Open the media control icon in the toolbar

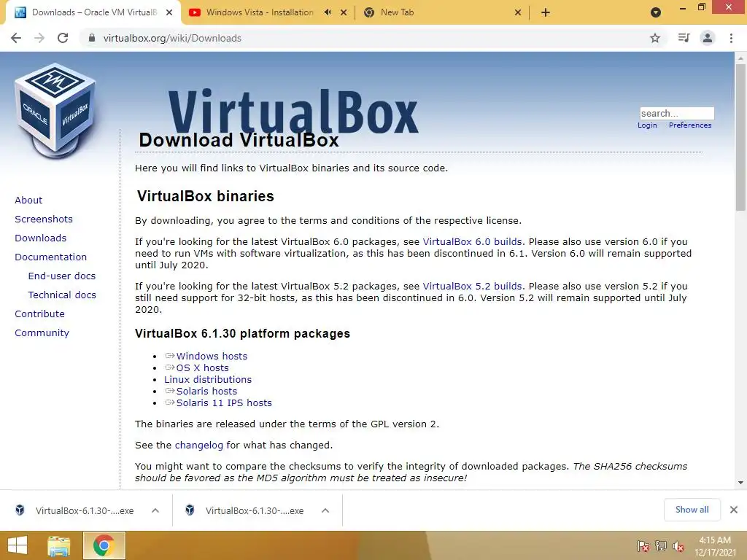684,38
